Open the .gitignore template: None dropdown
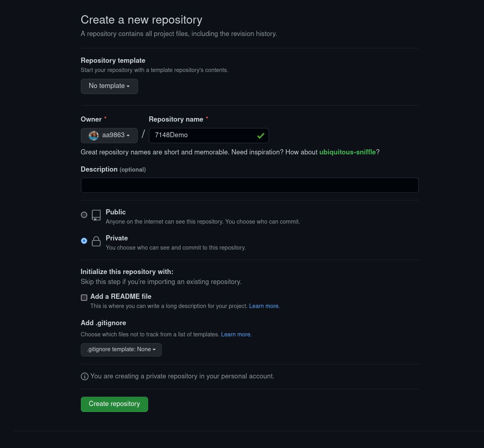 click(121, 349)
